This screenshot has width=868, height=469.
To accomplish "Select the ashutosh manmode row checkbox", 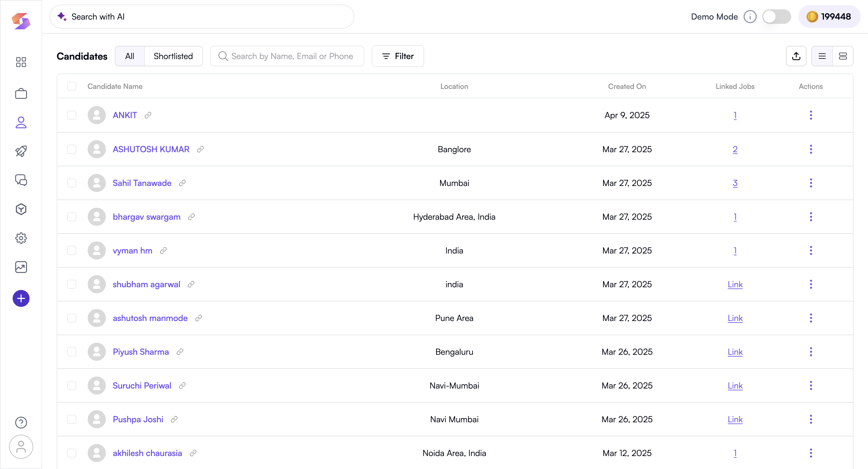I will 72,318.
